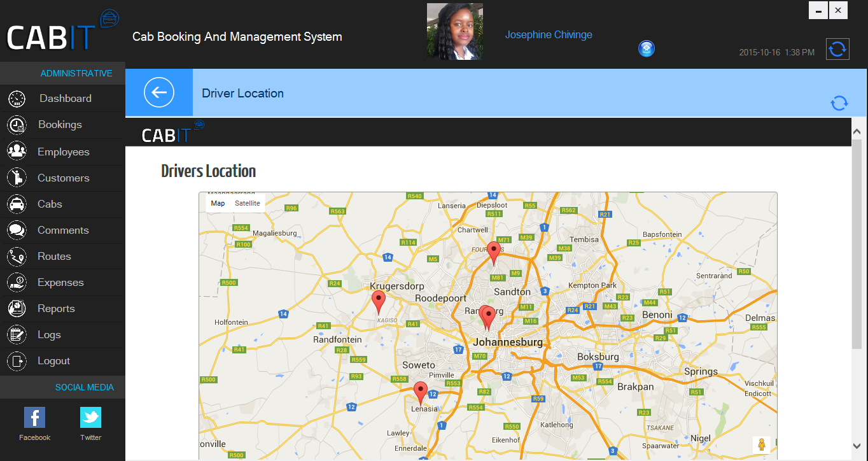Select the driver marker near Krugersdorp
This screenshot has height=461, width=868.
(x=379, y=303)
